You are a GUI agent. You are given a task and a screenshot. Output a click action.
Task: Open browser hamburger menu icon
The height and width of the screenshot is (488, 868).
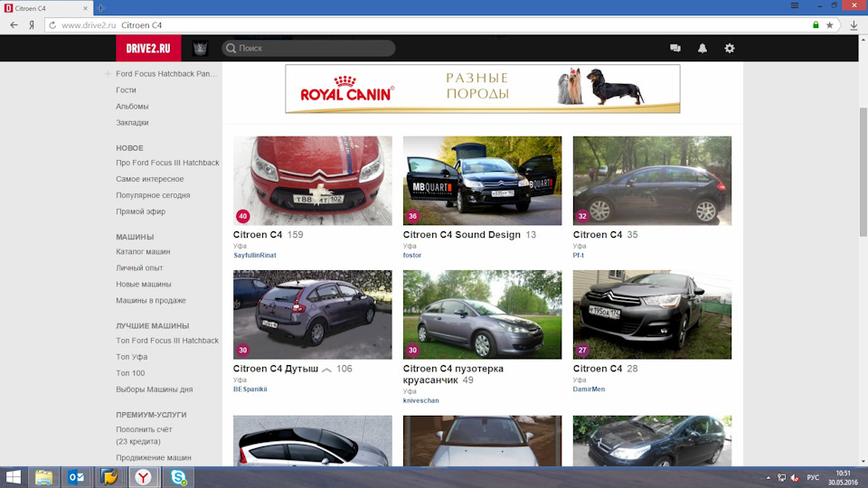795,5
